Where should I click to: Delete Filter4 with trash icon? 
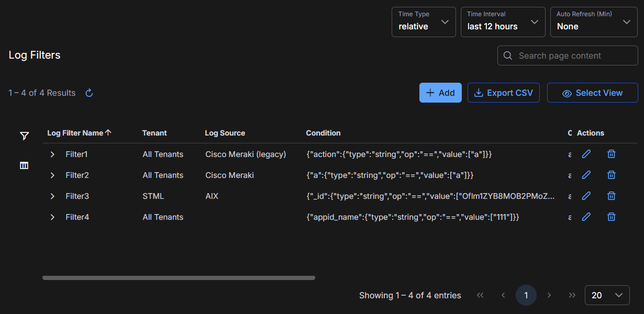[611, 217]
